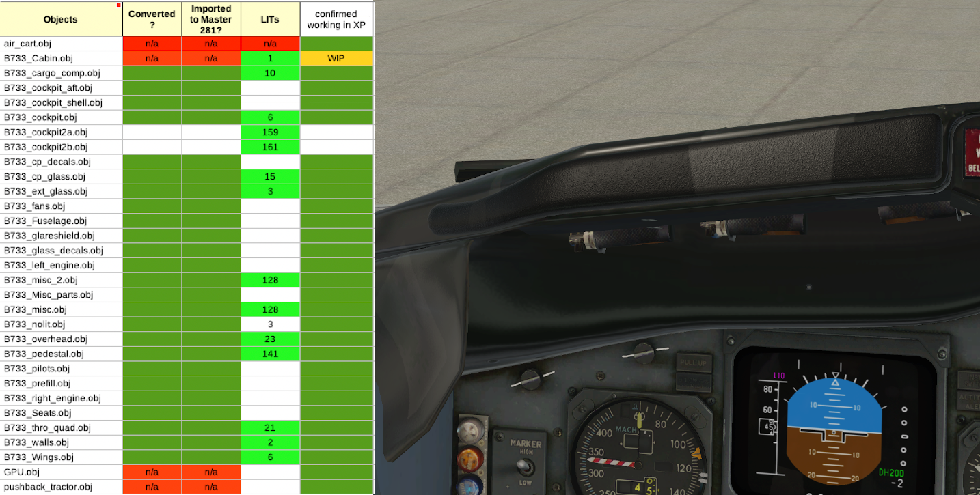This screenshot has height=495, width=980.
Task: Click the B733_right_engine.obj cell
Action: click(62, 398)
